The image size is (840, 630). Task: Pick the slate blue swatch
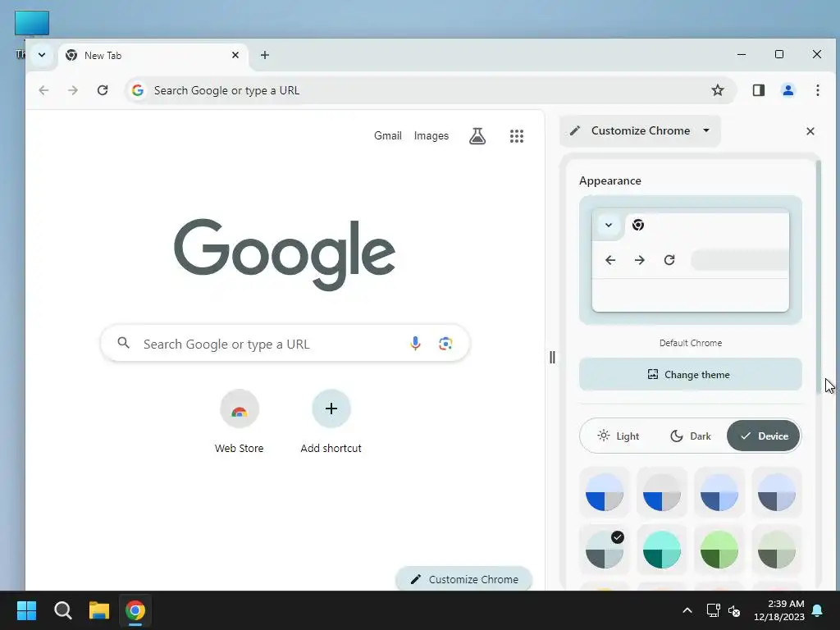coord(776,492)
